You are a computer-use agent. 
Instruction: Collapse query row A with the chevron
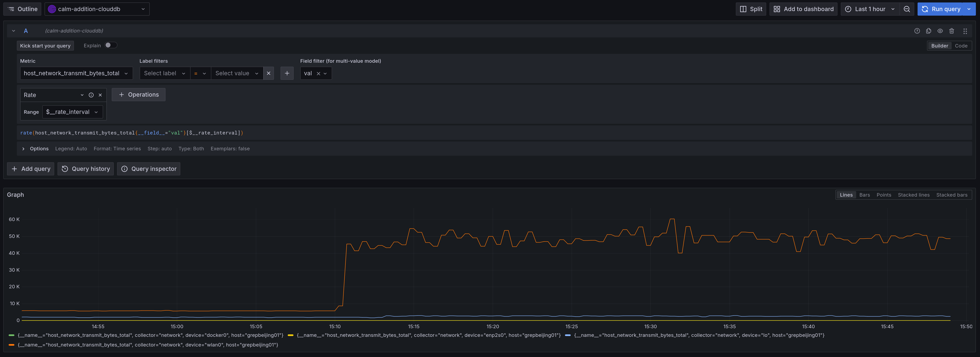coord(14,31)
